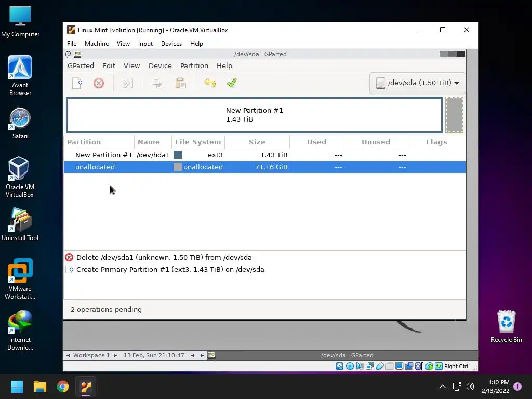532x399 pixels.
Task: Open the GParted menu
Action: [x=81, y=66]
